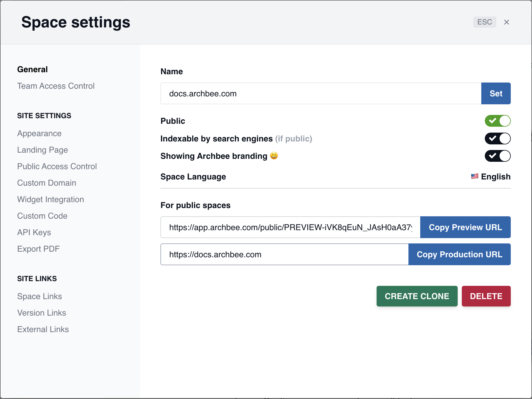Click the Set name button
532x399 pixels.
[x=496, y=93]
